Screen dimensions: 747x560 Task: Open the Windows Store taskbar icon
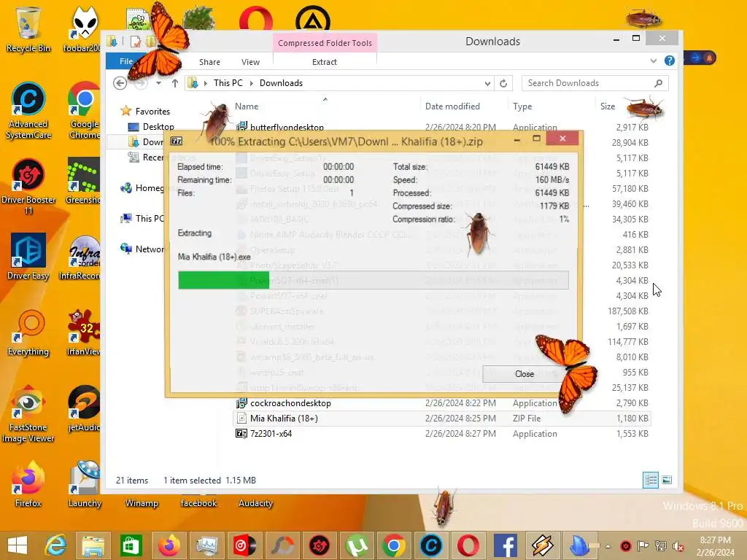(131, 545)
